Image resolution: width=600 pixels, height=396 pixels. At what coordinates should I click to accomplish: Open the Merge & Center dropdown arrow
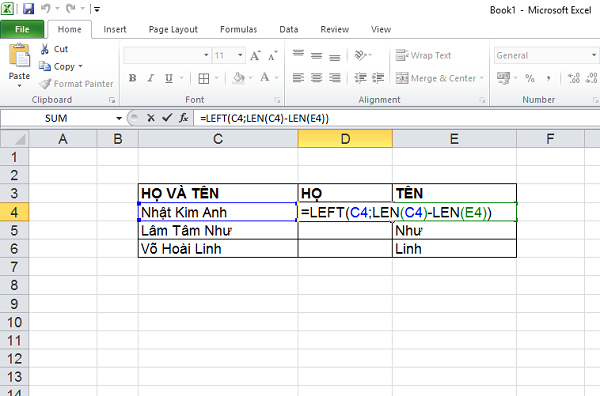[x=481, y=78]
